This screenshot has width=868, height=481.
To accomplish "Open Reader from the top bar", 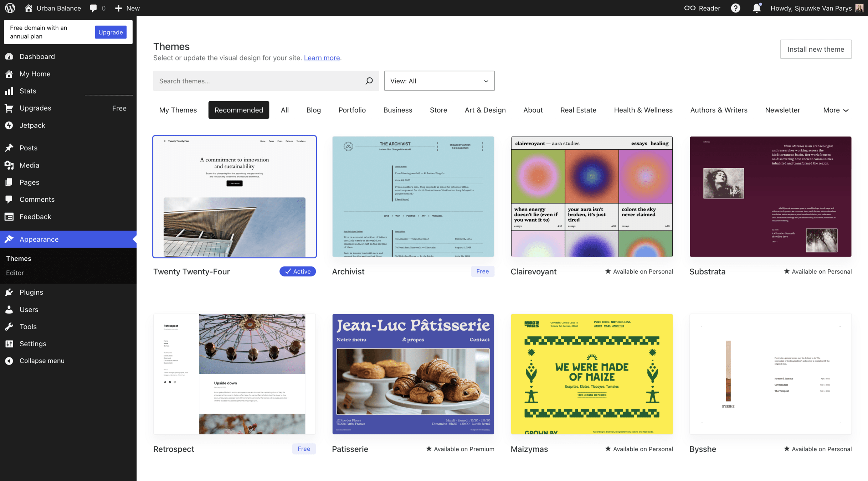I will (702, 8).
